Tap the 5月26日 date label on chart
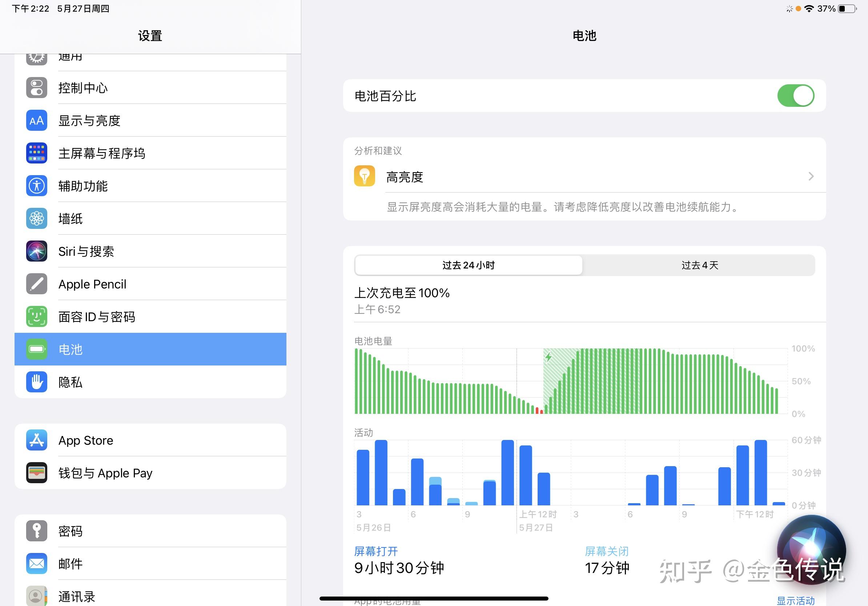This screenshot has width=868, height=606. point(374,528)
